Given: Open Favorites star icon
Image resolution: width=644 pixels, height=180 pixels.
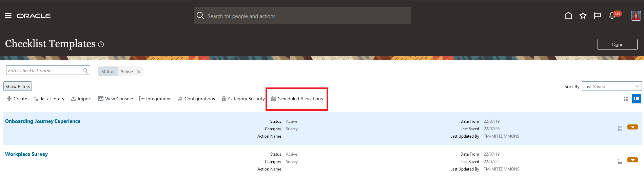Looking at the screenshot, I should pyautogui.click(x=583, y=16).
